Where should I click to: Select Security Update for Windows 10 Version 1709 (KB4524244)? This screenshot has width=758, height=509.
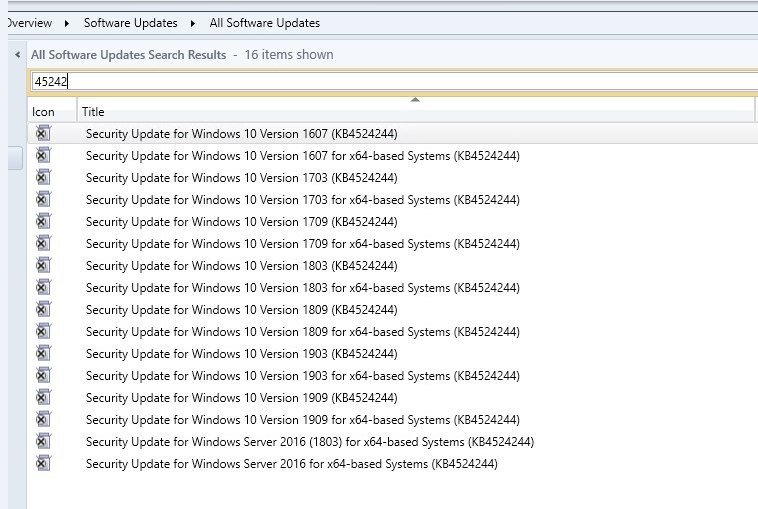(x=242, y=222)
